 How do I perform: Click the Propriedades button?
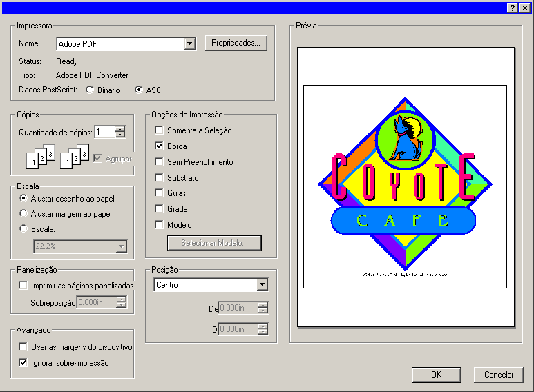(236, 43)
